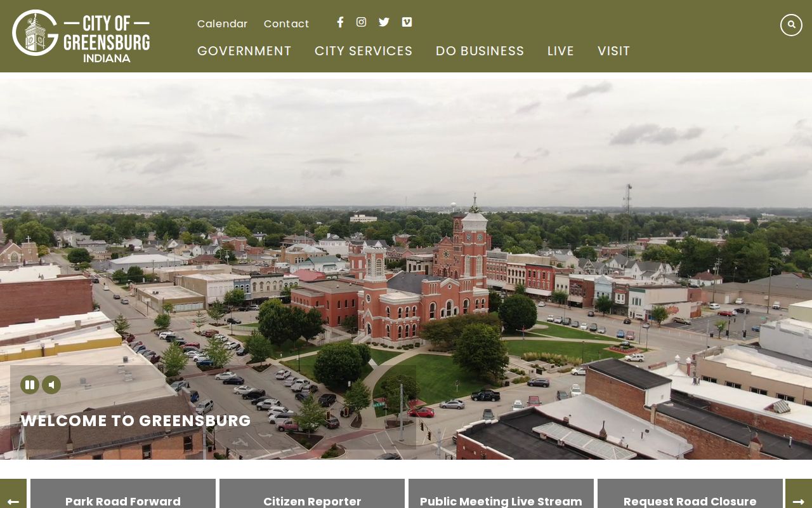
Task: Go to the Contact page
Action: pyautogui.click(x=287, y=23)
